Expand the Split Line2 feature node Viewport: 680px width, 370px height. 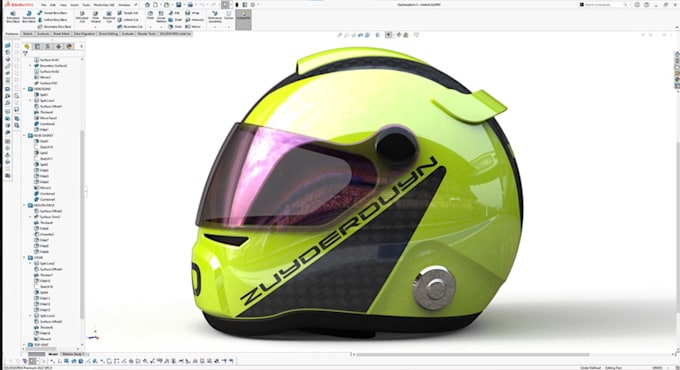(x=30, y=263)
